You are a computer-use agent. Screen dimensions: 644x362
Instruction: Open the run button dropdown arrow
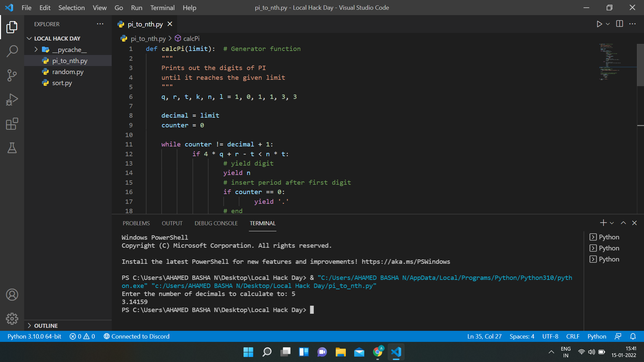(x=608, y=24)
